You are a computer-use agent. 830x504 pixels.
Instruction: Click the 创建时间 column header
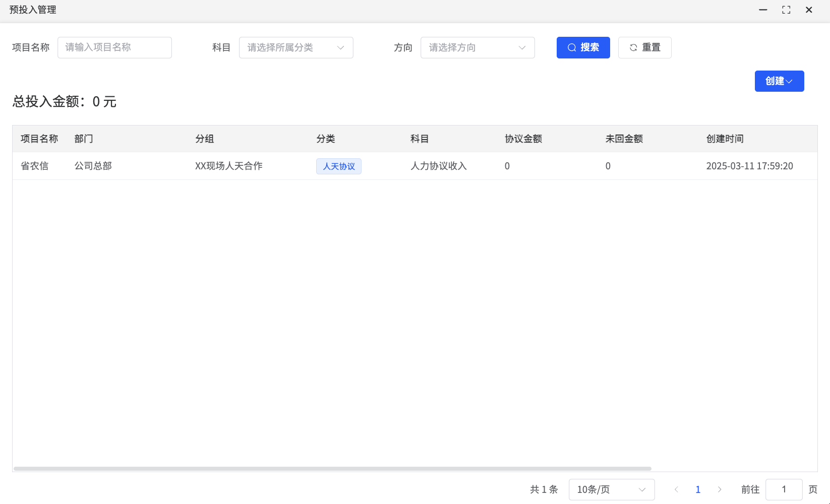coord(725,139)
